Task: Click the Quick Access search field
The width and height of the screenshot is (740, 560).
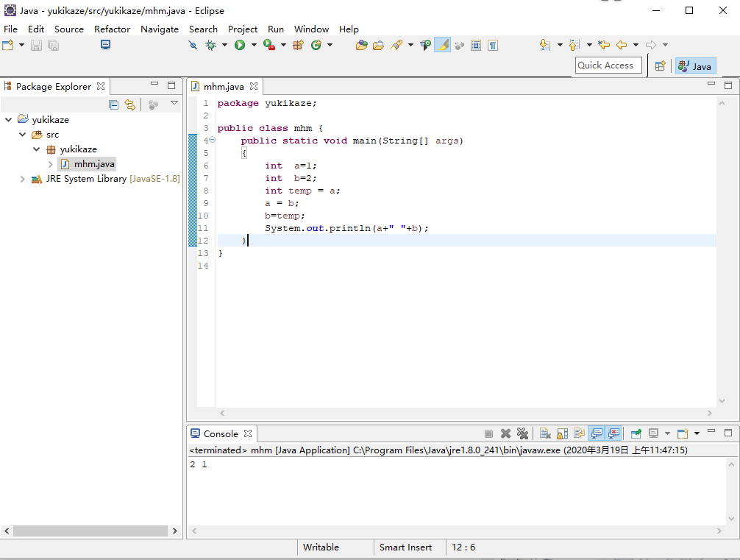Action: click(608, 65)
